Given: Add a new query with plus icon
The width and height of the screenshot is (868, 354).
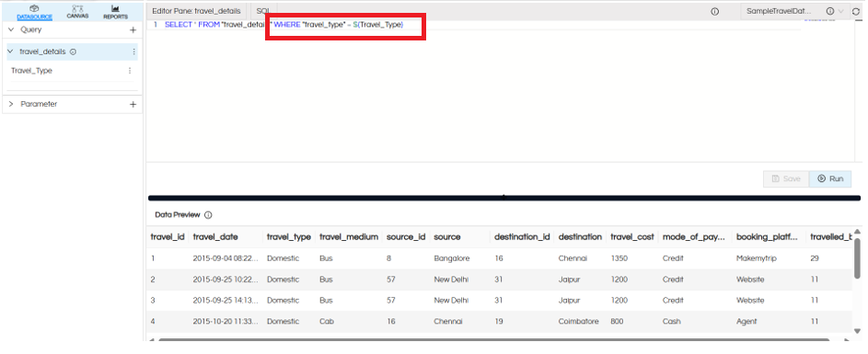Looking at the screenshot, I should click(x=133, y=29).
